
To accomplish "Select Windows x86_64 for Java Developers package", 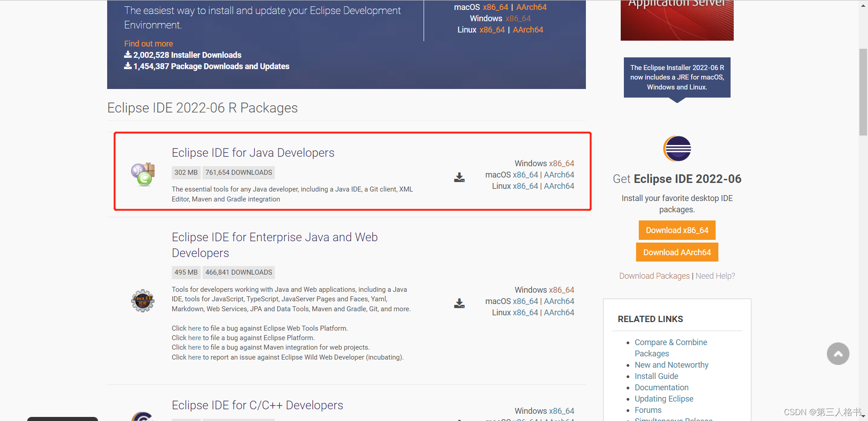I will pos(561,164).
